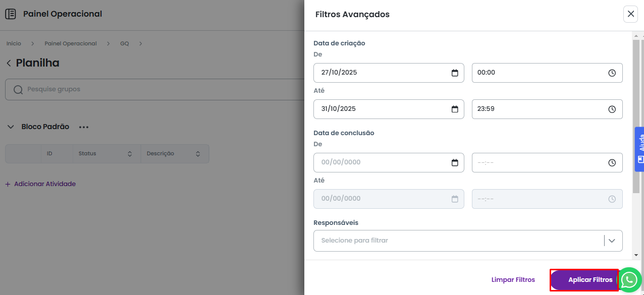Open calendar picker for conclusion start date
The width and height of the screenshot is (644, 295).
coord(455,162)
